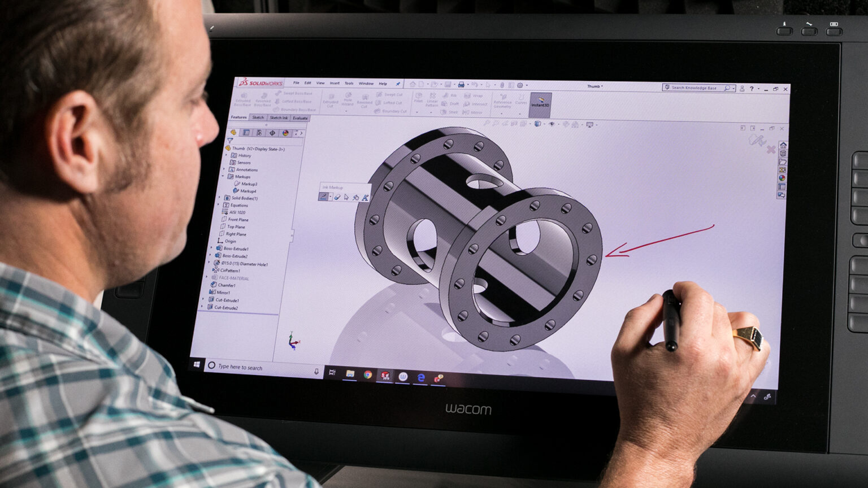Screen dimensions: 868x488
Task: Open the Linear Pattern tool
Action: click(433, 101)
